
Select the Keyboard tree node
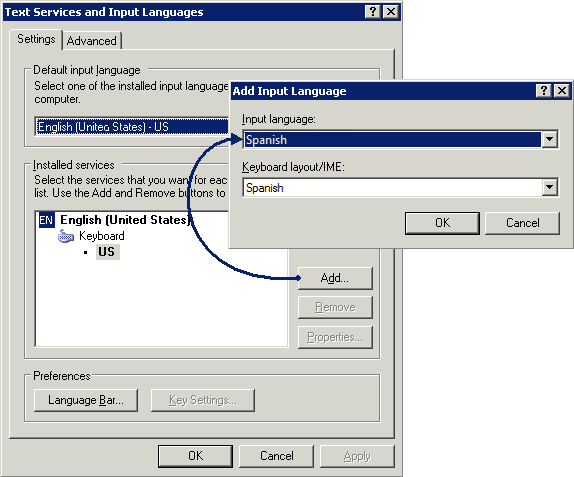(x=102, y=236)
